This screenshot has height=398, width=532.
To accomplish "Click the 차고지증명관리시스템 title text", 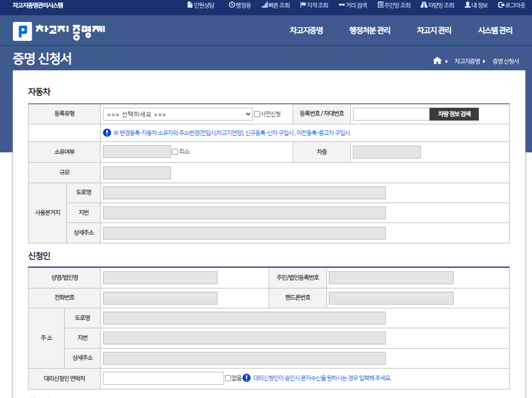I will pos(38,5).
